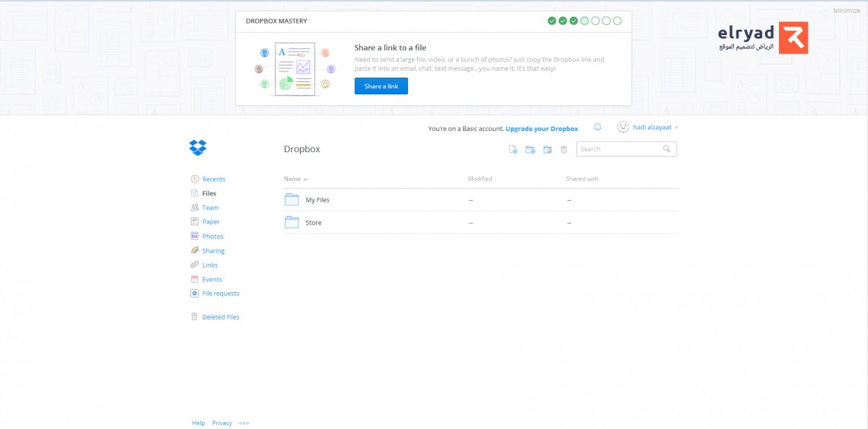This screenshot has width=868, height=429.
Task: Click the smiley avatar beside hadi alzayaat
Action: pyautogui.click(x=624, y=127)
